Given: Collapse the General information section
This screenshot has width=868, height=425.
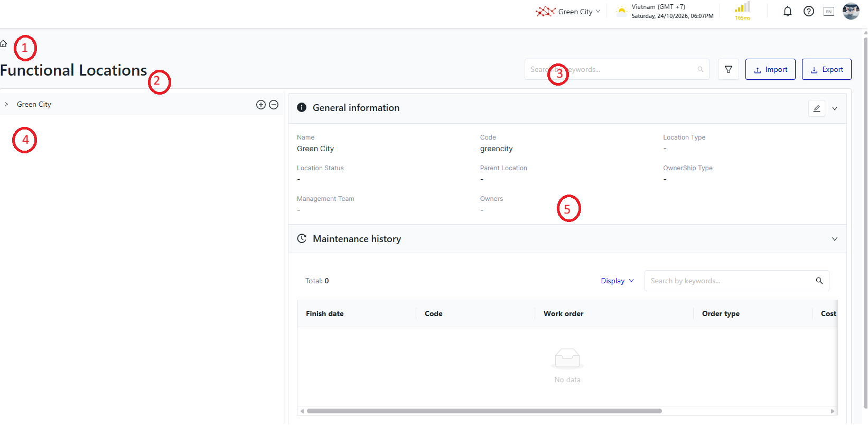Looking at the screenshot, I should [835, 108].
